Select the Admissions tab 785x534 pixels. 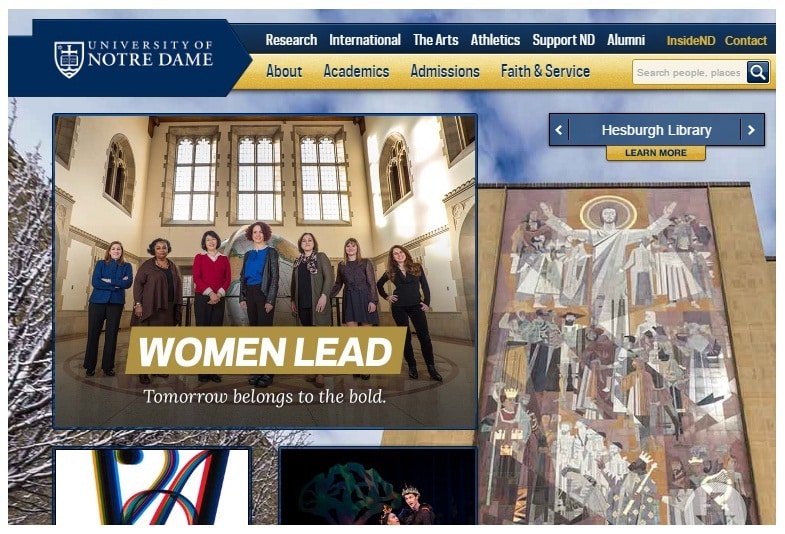click(x=445, y=72)
